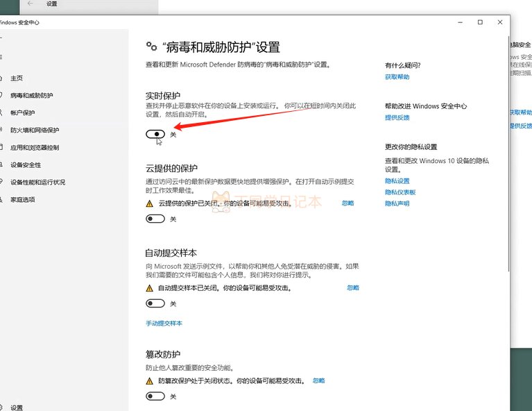532x411 pixels.
Task: Click the gear icon beside 设置 in sidebar
Action: [x=2, y=408]
